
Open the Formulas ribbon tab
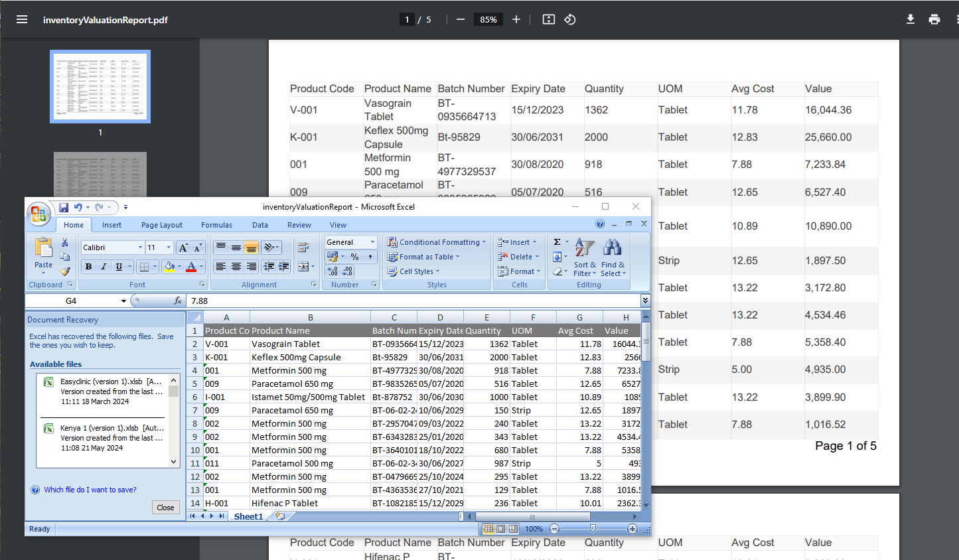click(216, 225)
